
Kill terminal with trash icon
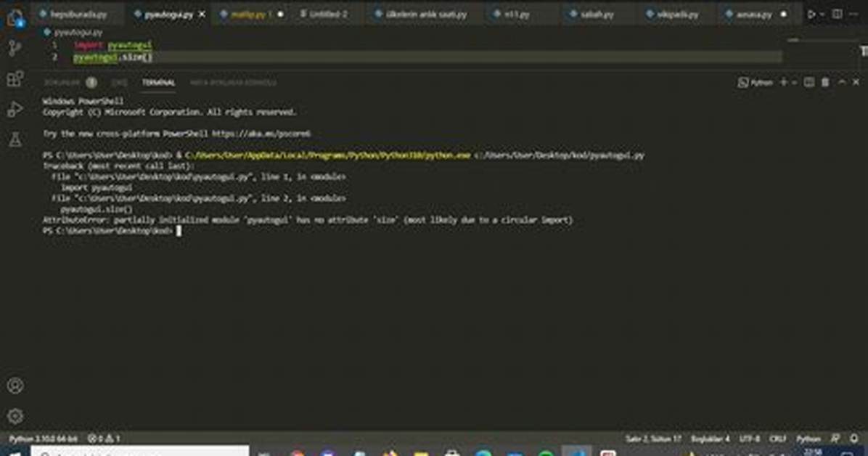tap(825, 82)
